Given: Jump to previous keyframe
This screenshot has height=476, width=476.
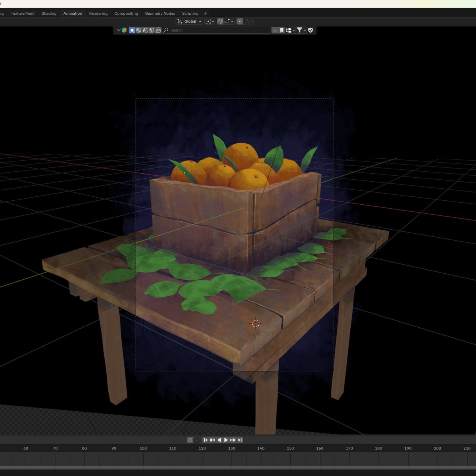Looking at the screenshot, I should pos(212,440).
